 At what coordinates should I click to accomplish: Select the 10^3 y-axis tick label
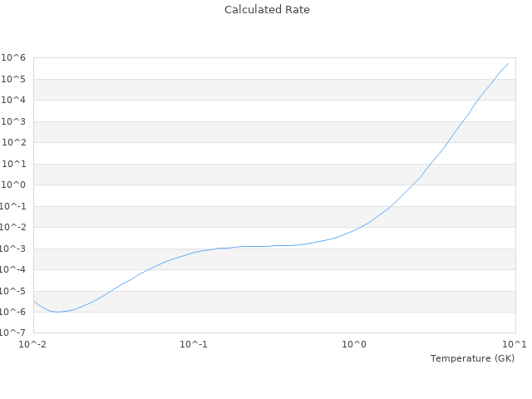click(x=14, y=121)
